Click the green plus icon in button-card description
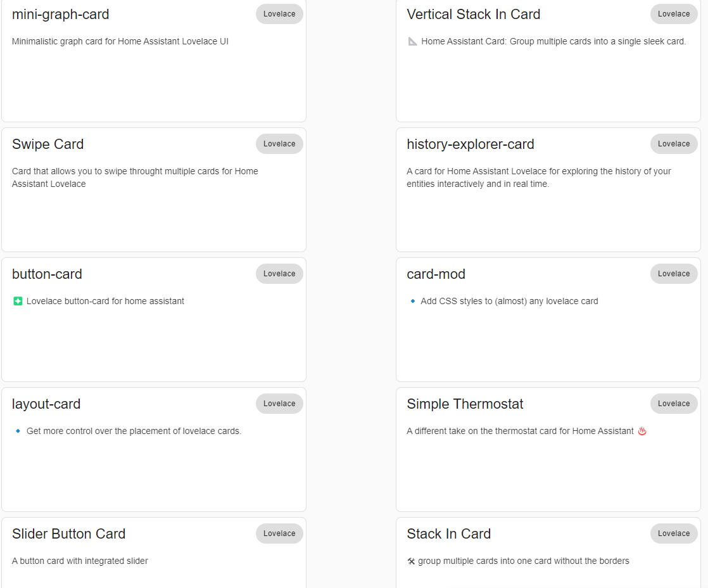 pyautogui.click(x=17, y=301)
